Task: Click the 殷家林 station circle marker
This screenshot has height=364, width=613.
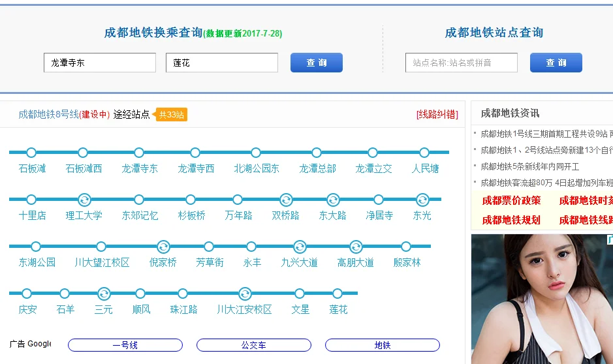Action: pyautogui.click(x=406, y=247)
